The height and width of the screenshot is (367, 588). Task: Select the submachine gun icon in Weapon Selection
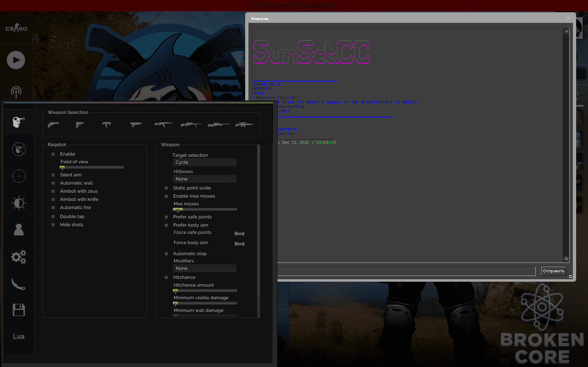107,125
